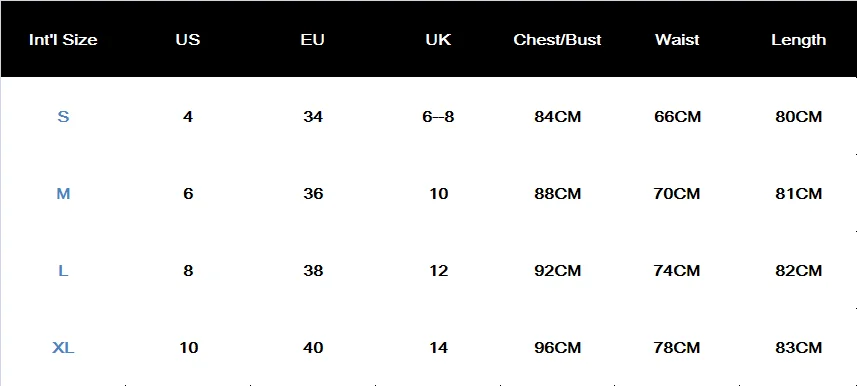Click the Length column header
Screen dimensions: 857x386
click(799, 40)
